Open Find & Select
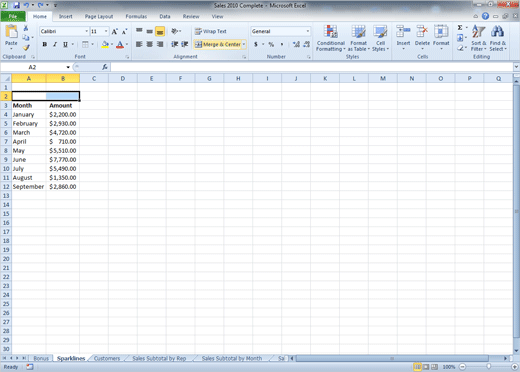The height and width of the screenshot is (372, 520). (x=498, y=38)
